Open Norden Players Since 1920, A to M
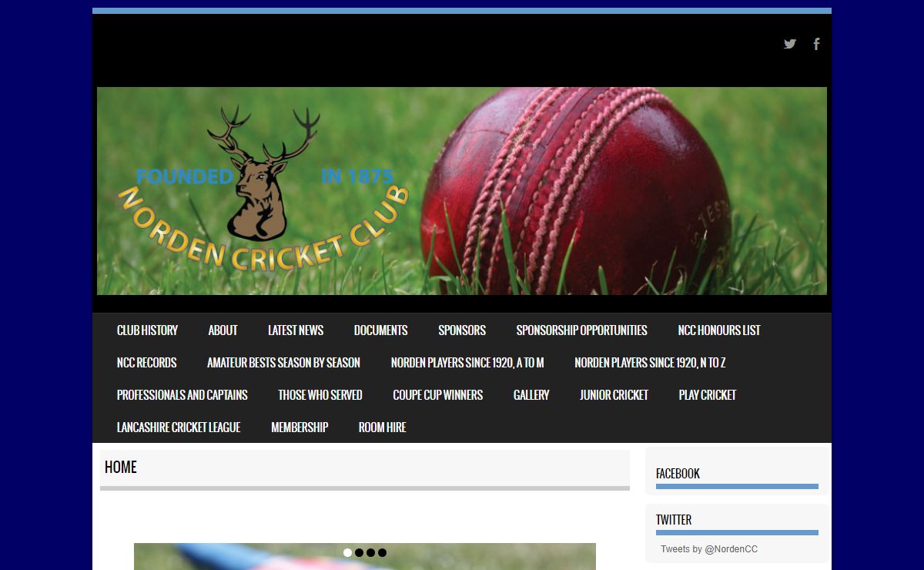Screen dimensions: 924x570 click(x=467, y=362)
